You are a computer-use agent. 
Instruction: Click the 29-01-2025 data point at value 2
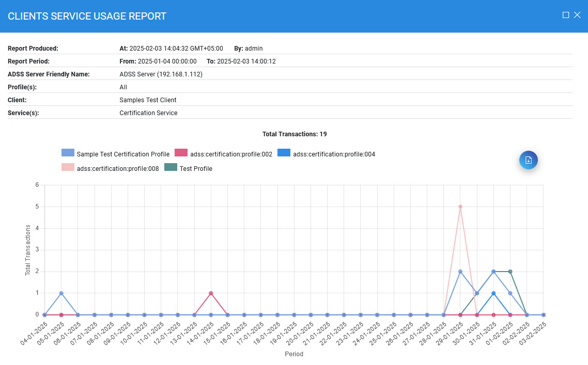460,272
